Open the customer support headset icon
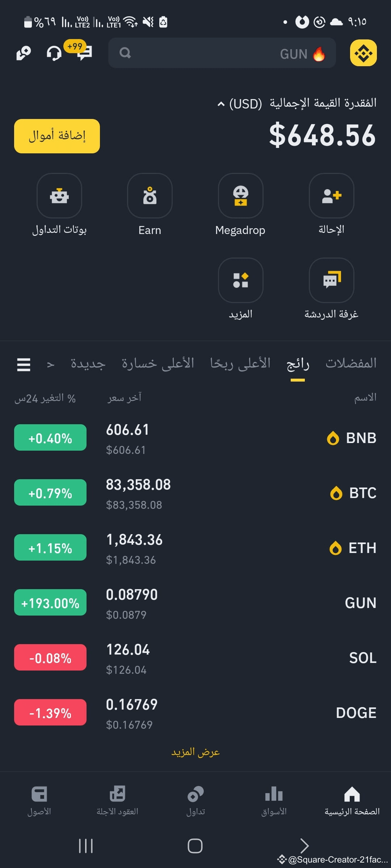This screenshot has height=868, width=391. click(54, 53)
